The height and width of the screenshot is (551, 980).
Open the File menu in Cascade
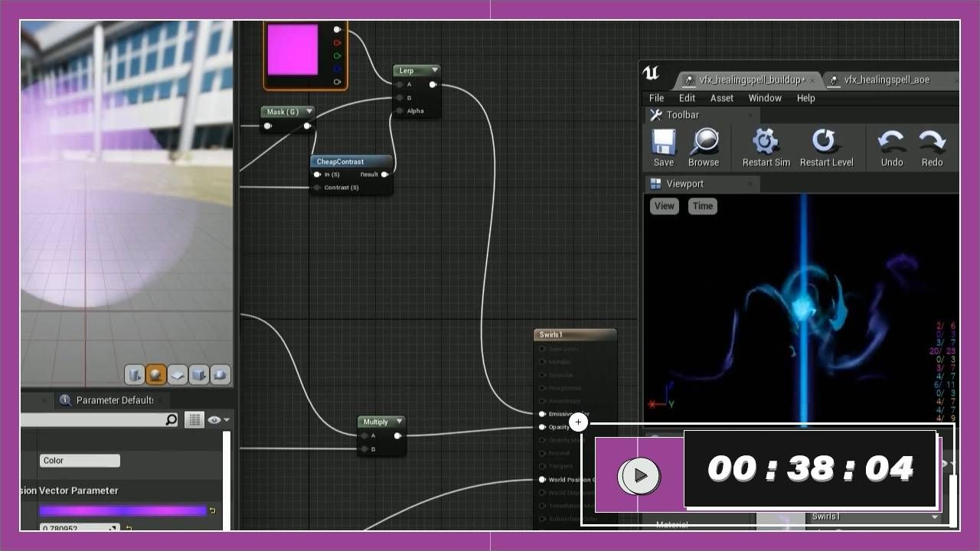coord(657,98)
